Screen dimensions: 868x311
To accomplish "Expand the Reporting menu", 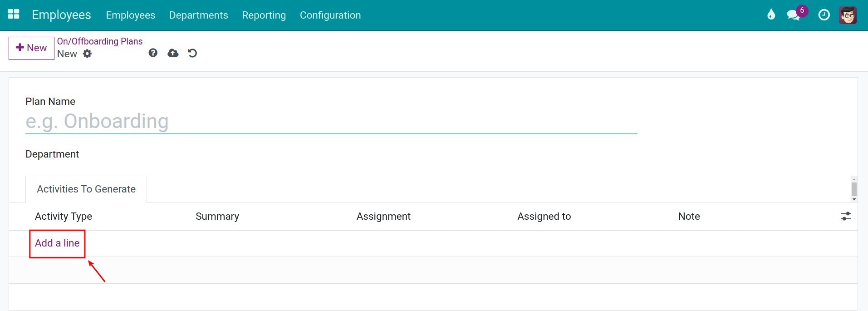I will click(x=264, y=15).
